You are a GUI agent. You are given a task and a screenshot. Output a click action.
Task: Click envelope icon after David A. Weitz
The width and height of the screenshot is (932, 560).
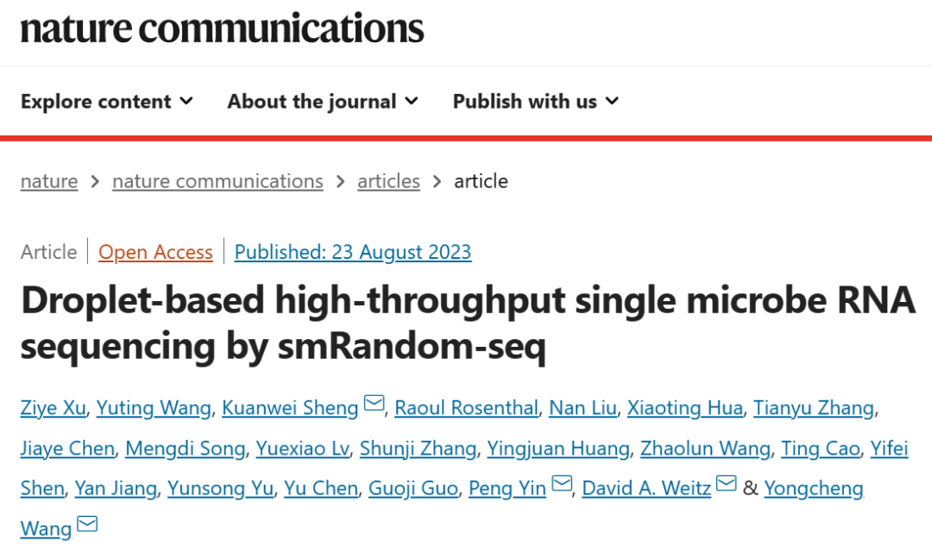coord(727,484)
